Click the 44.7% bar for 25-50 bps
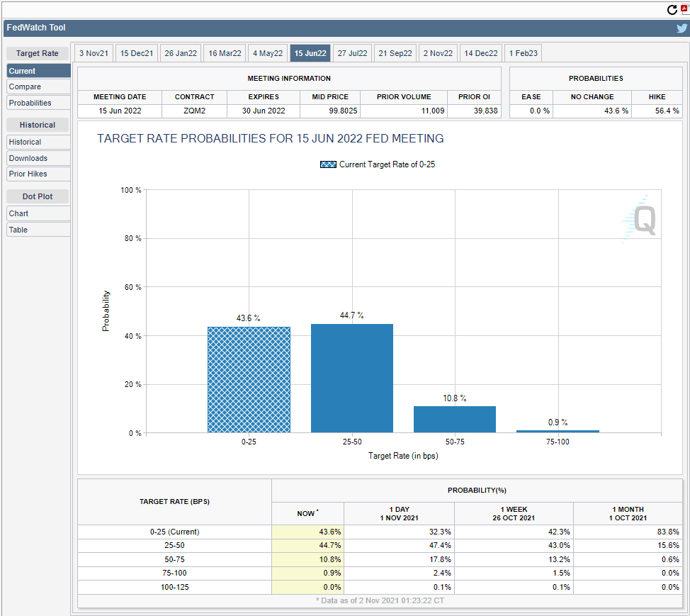 coord(351,378)
